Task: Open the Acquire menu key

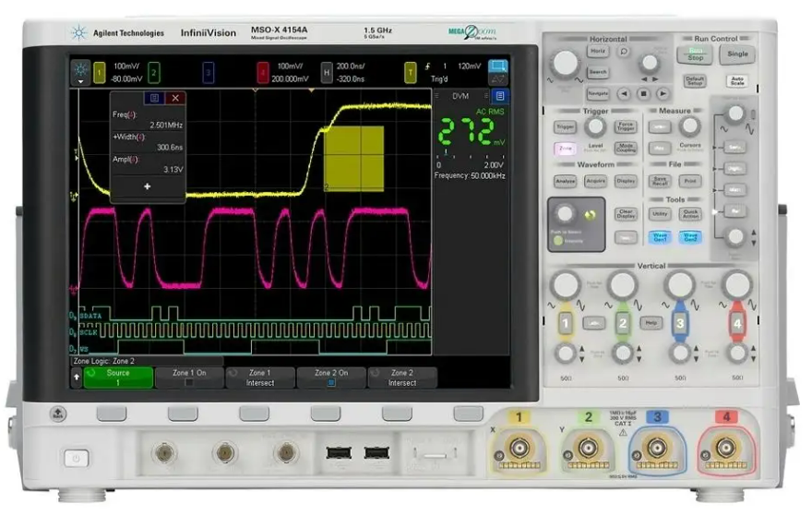Action: click(595, 181)
